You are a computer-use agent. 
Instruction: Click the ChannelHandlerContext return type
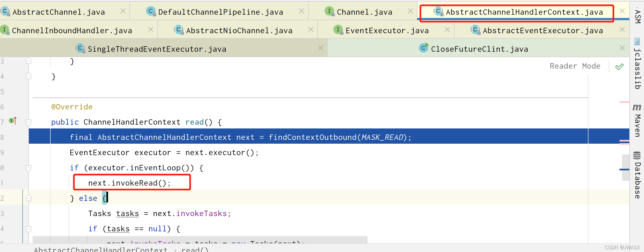click(x=132, y=122)
